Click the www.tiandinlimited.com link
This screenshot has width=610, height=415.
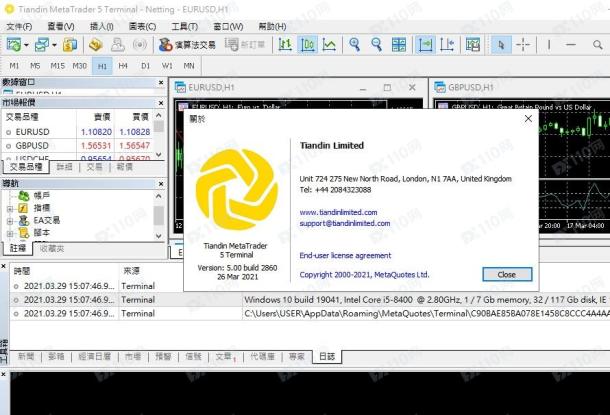[338, 212]
